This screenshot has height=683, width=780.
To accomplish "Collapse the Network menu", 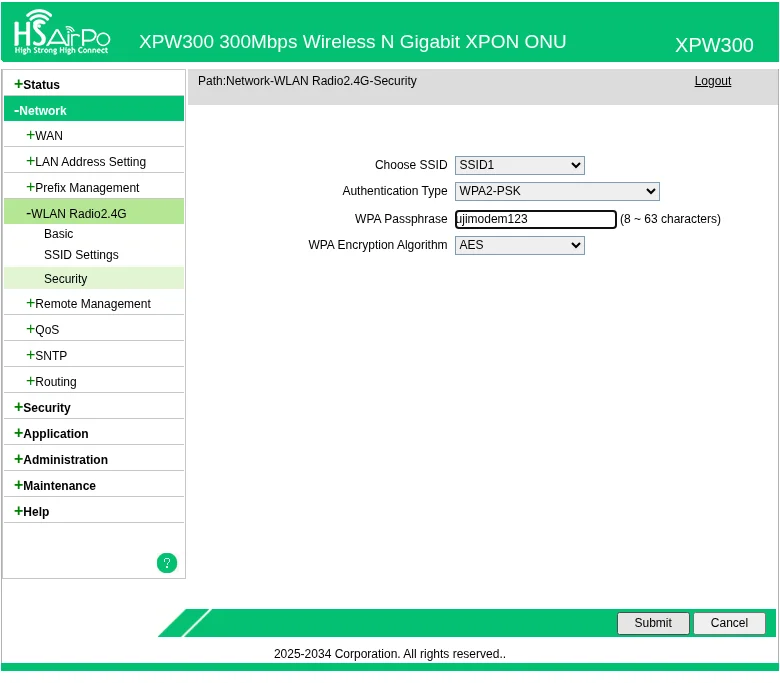I will tap(94, 110).
